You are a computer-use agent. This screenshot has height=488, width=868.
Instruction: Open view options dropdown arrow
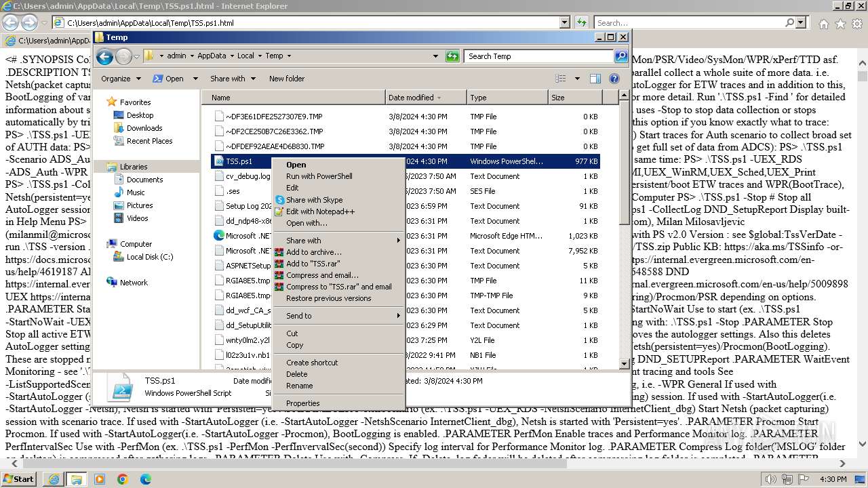(x=577, y=79)
